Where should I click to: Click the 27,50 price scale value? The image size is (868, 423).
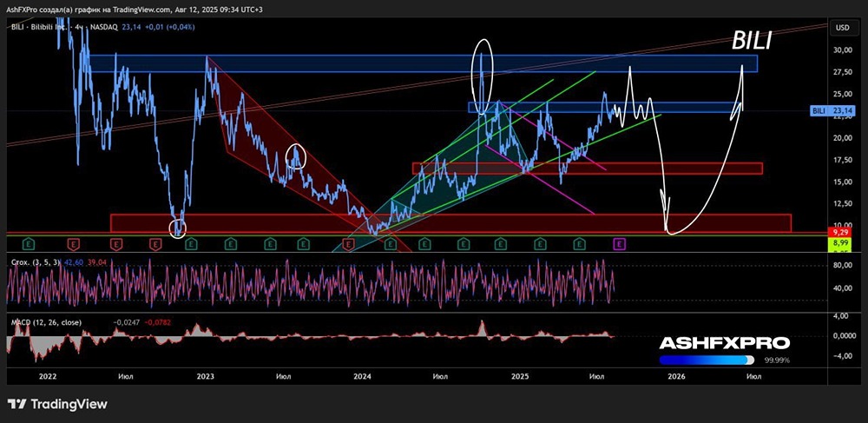pyautogui.click(x=844, y=72)
